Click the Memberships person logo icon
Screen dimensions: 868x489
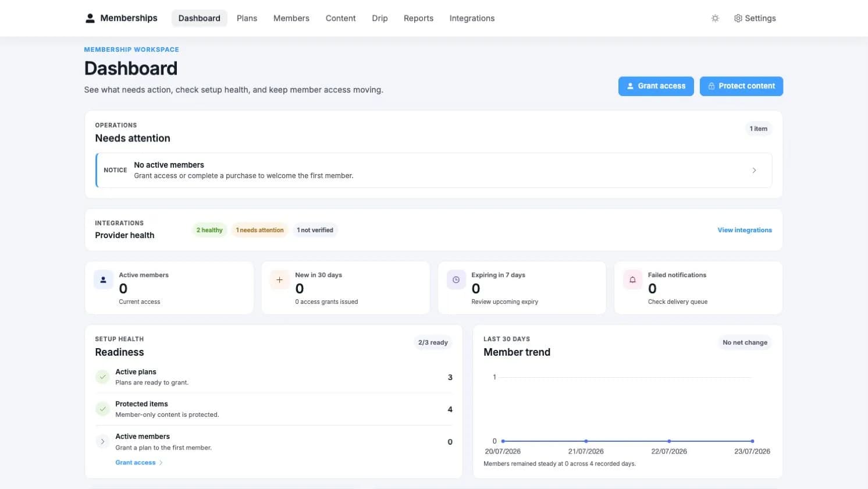coord(90,18)
